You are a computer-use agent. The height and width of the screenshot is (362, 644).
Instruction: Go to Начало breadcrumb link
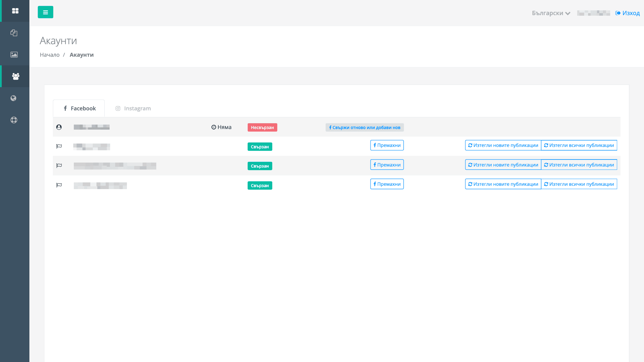50,55
